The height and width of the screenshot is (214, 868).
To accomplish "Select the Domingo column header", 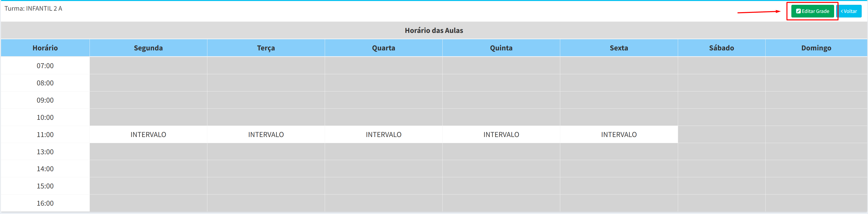I will click(816, 48).
